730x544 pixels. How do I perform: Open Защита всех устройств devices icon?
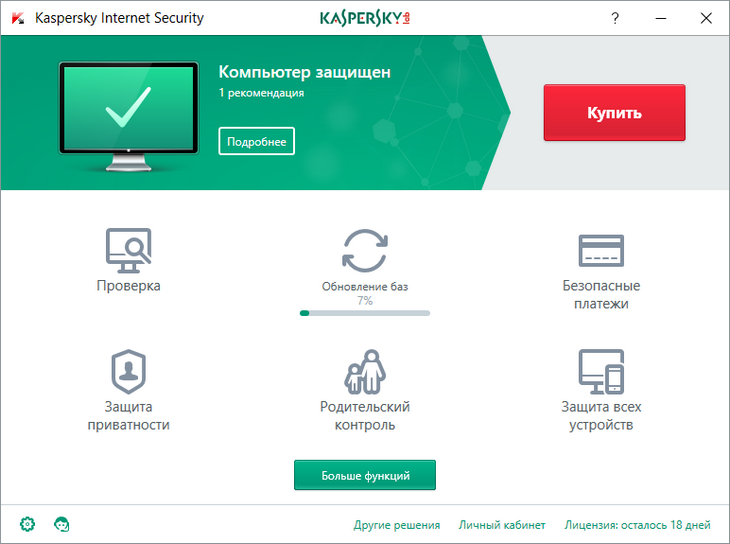(x=601, y=372)
